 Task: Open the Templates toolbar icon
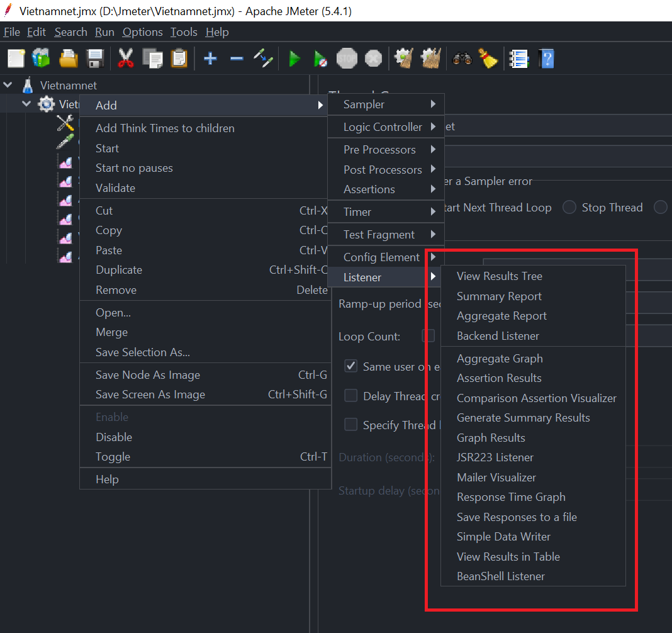(x=41, y=59)
